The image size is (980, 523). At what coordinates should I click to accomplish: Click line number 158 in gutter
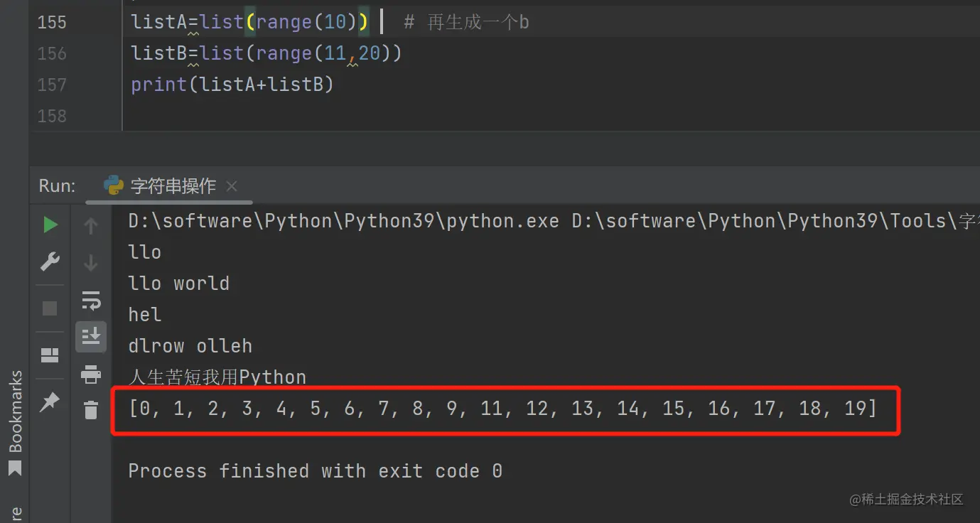[x=52, y=116]
